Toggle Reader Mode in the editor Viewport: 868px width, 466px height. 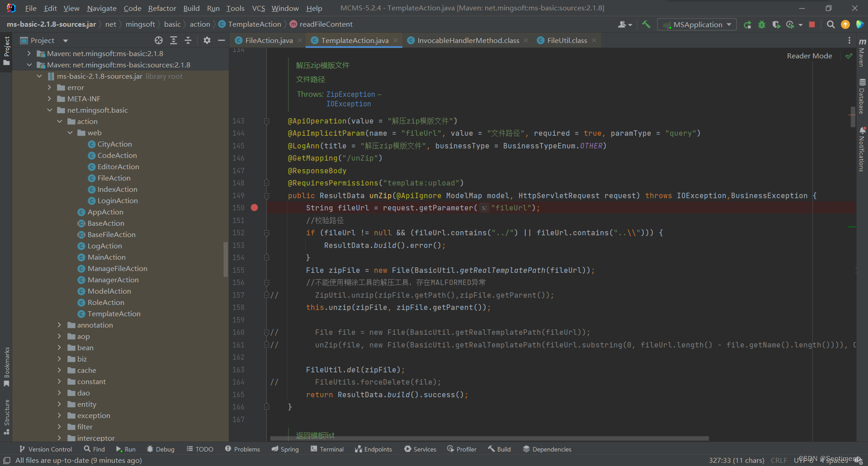[809, 56]
